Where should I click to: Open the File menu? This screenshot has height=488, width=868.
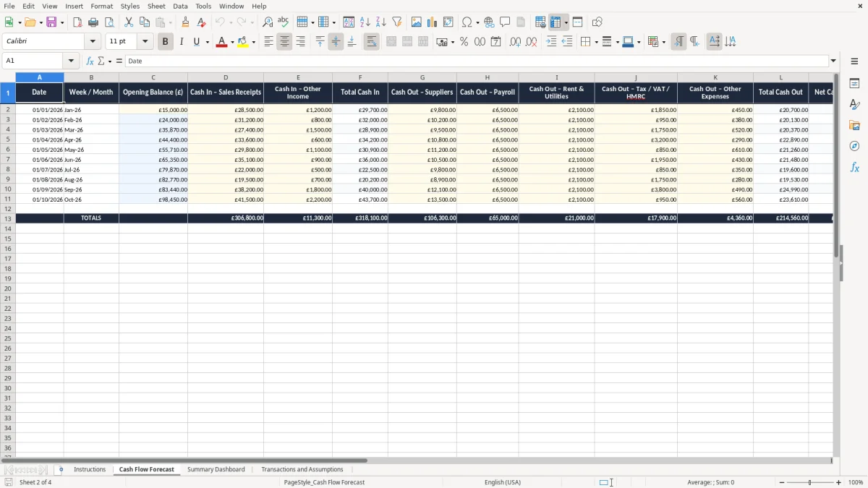[x=9, y=6]
